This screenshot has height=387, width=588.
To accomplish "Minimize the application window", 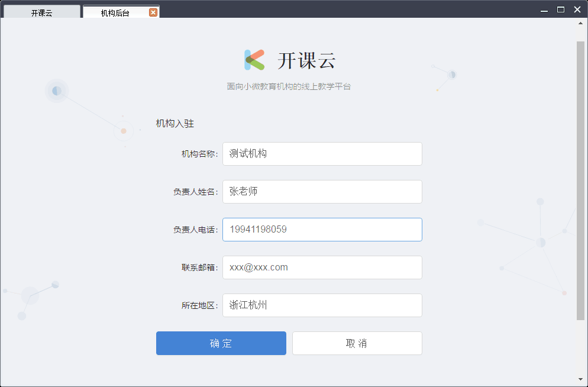I will [544, 10].
